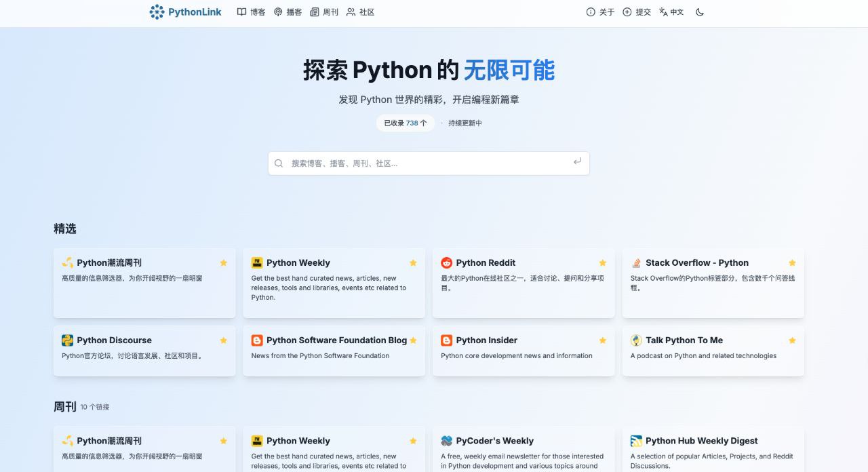Go to PythonLink home via logo text

coord(195,12)
